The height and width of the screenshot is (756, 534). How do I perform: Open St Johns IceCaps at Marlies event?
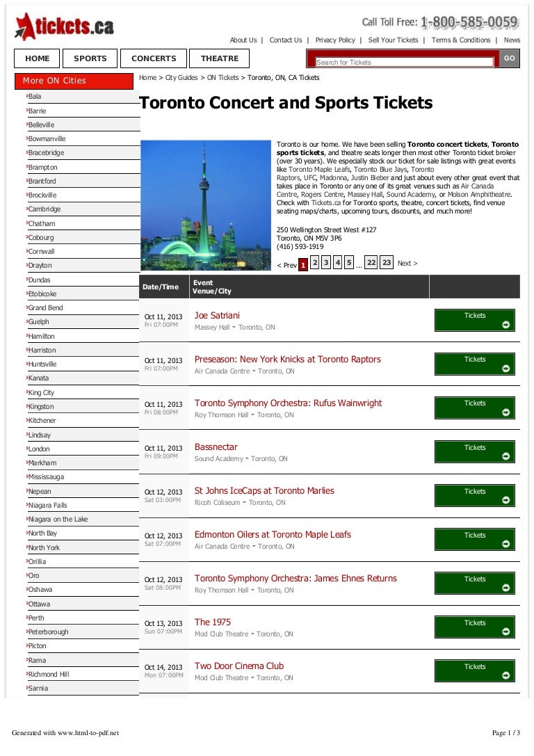(x=264, y=491)
